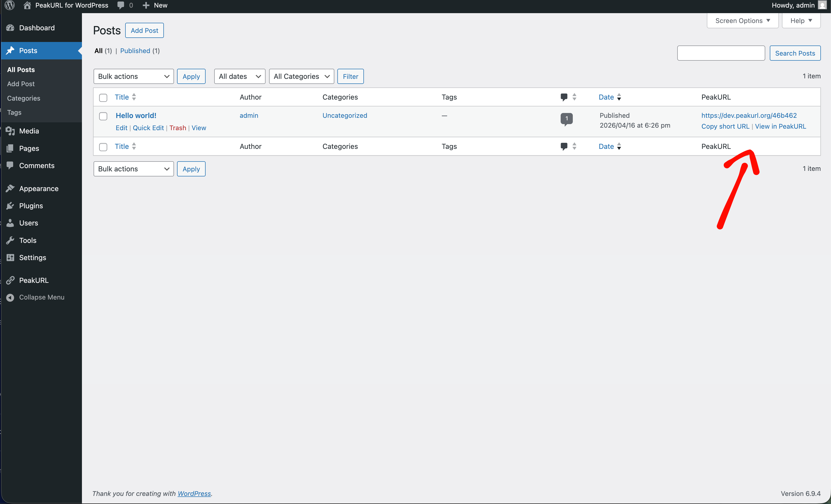Select the checkbox for the Hello world! post
831x504 pixels.
(103, 116)
